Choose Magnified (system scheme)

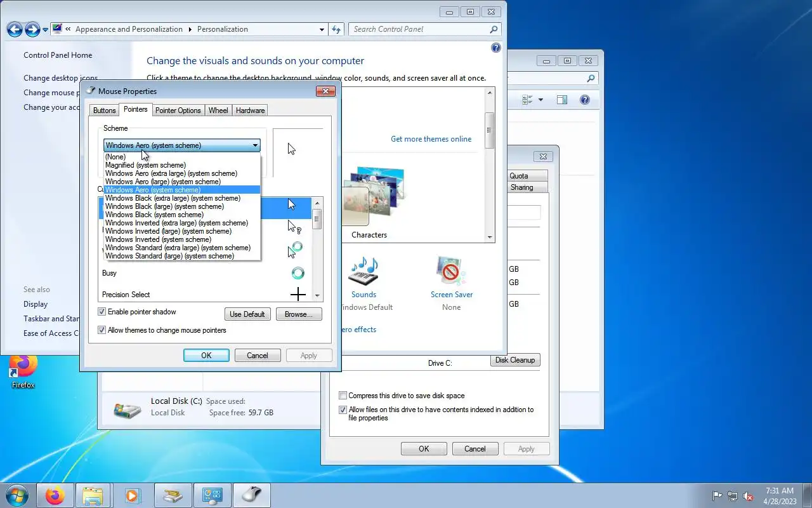[x=182, y=165]
